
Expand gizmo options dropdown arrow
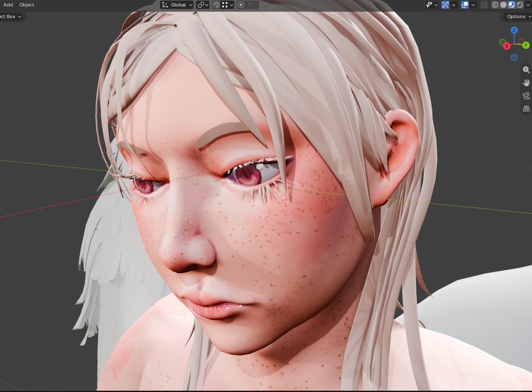pyautogui.click(x=453, y=5)
